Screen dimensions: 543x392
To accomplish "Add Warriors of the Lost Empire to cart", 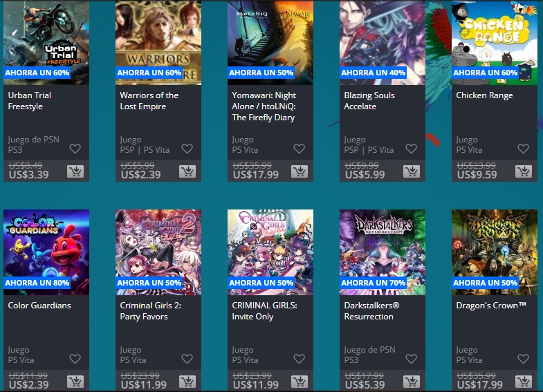I will tap(187, 171).
